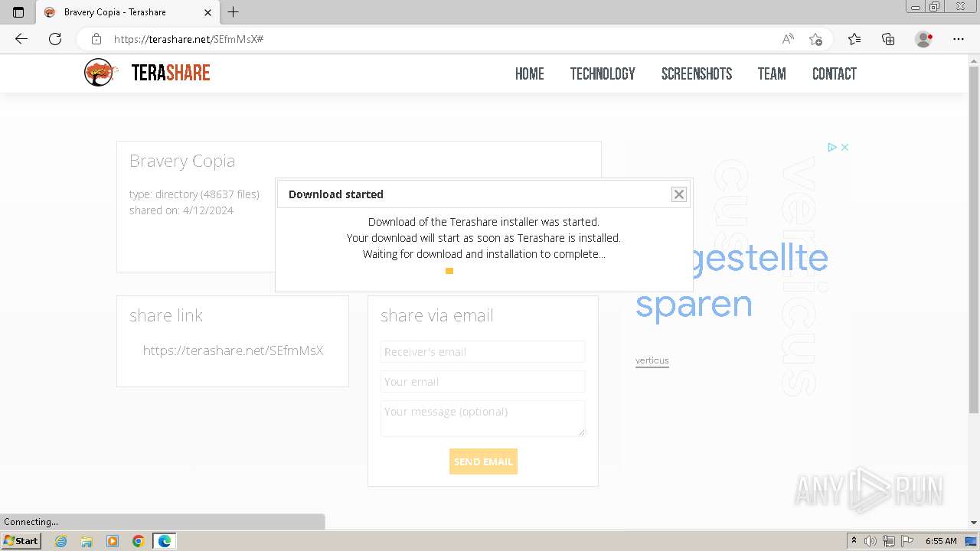Click the 'share via email' heading
Image resolution: width=980 pixels, height=551 pixels.
[x=437, y=315]
